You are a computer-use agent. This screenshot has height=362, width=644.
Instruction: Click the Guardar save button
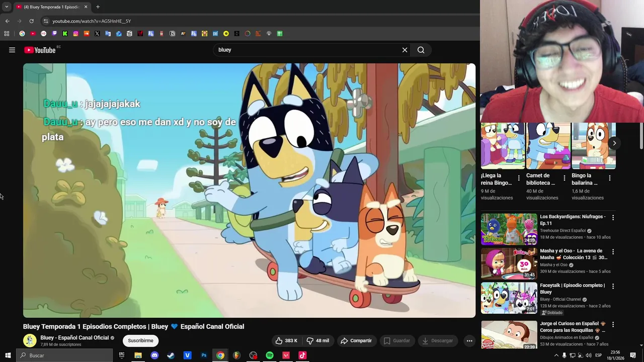pos(397,340)
